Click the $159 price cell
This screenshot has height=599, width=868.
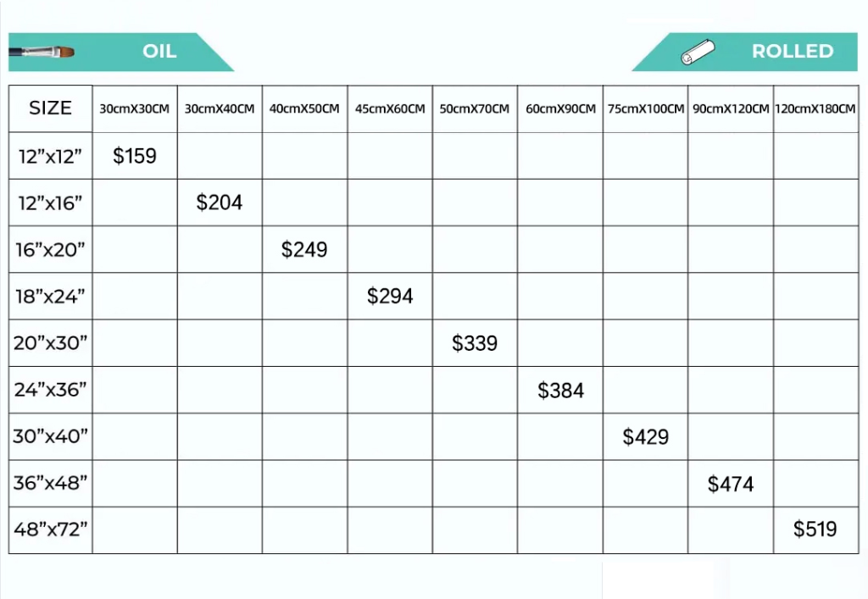pos(135,156)
